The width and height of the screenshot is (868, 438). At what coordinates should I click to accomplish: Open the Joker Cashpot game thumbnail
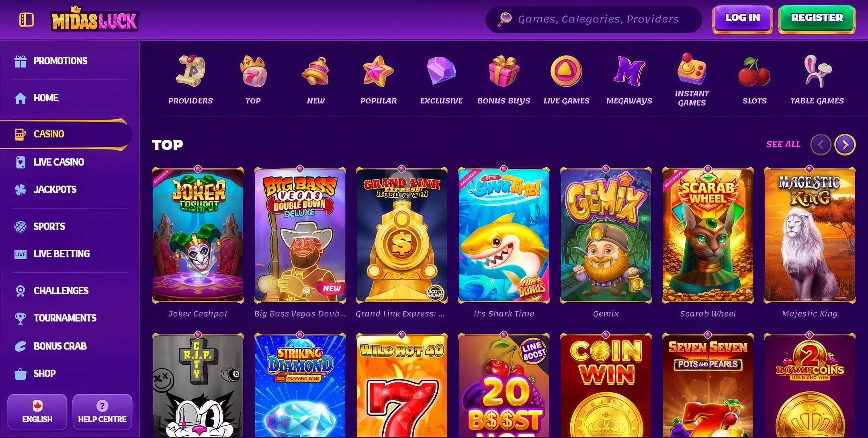[x=198, y=235]
